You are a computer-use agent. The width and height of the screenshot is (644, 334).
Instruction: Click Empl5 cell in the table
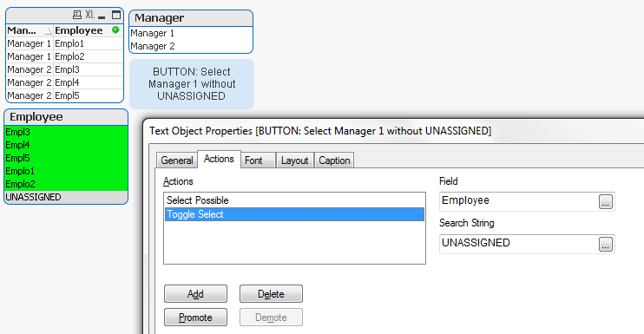[x=89, y=95]
